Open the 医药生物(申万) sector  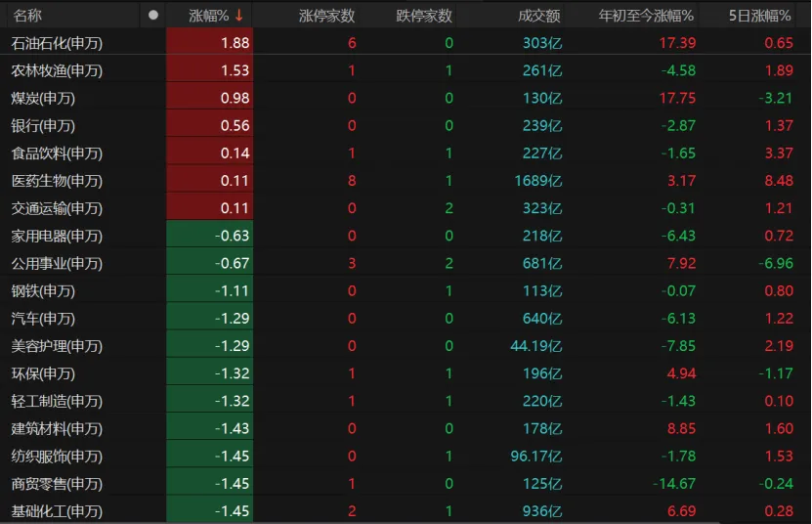tap(57, 181)
